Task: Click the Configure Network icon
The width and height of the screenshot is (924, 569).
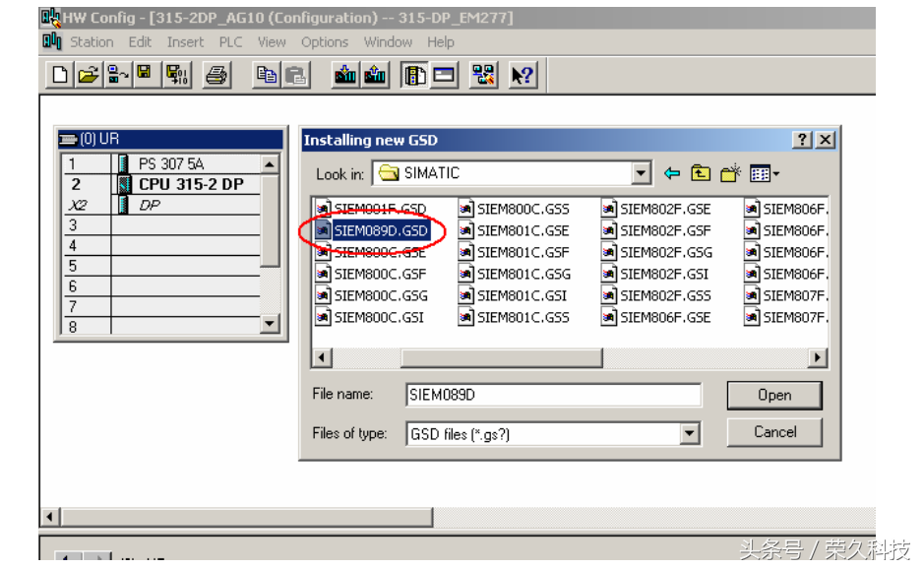Action: (483, 75)
